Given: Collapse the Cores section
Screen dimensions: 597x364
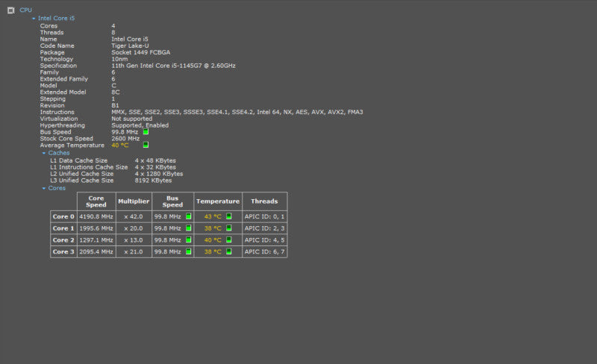Looking at the screenshot, I should point(44,188).
